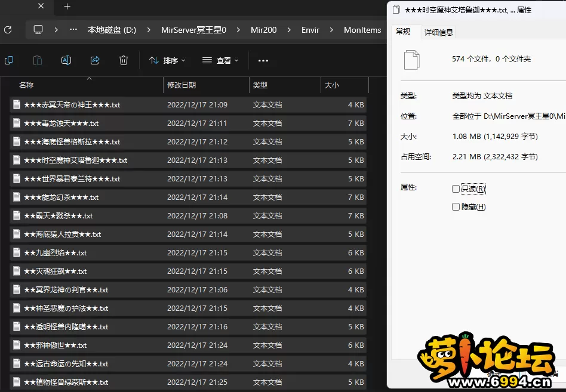Open the breadcrumb overflow ellipsis
The image size is (566, 392).
coord(73,30)
